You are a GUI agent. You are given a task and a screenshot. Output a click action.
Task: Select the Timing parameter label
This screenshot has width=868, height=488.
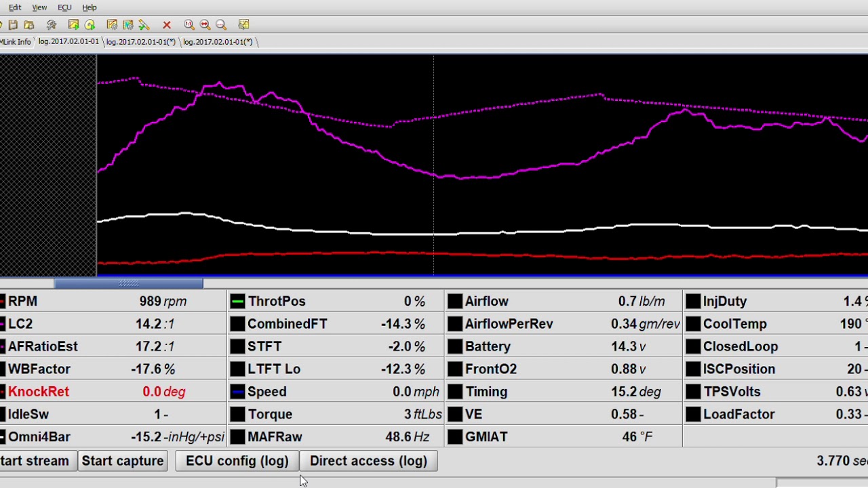(x=486, y=392)
